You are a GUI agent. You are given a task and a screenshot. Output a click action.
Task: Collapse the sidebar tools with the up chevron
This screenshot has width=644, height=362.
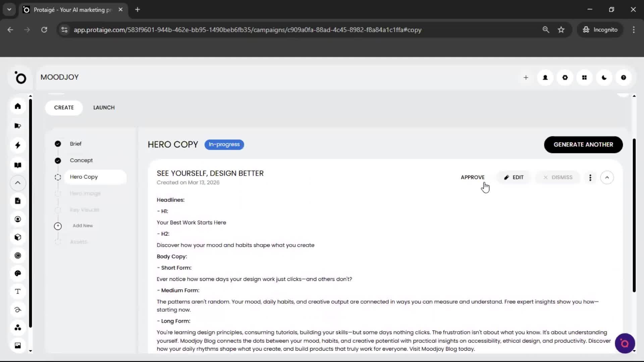tap(17, 183)
